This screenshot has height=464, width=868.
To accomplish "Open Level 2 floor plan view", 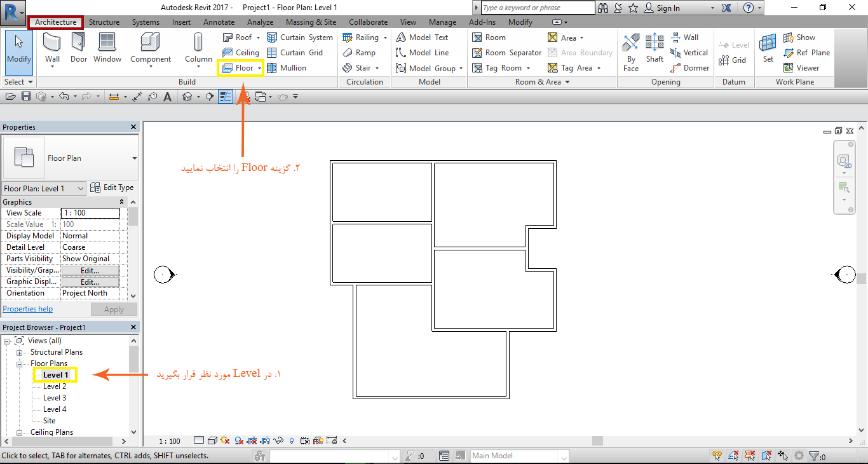I will pos(55,386).
